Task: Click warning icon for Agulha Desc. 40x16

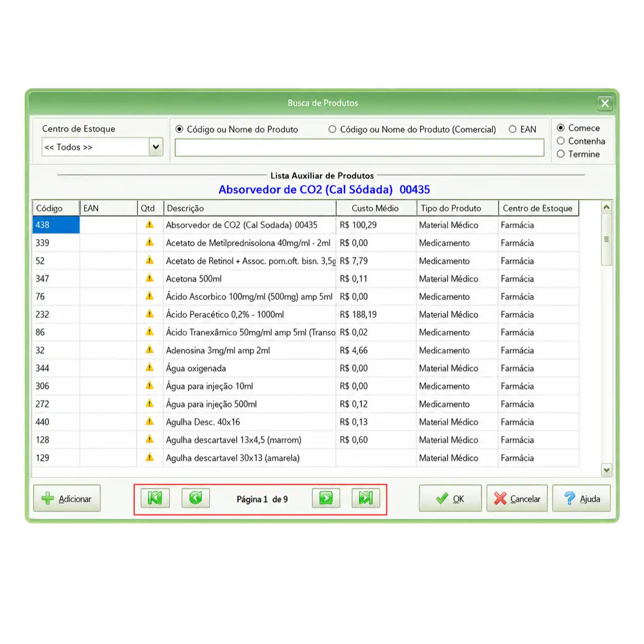Action: pyautogui.click(x=149, y=422)
